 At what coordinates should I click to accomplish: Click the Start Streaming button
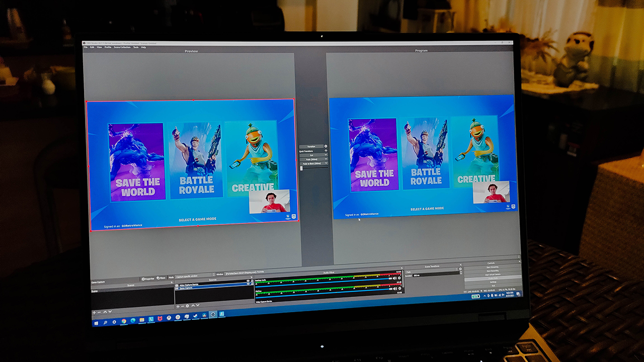(x=492, y=267)
